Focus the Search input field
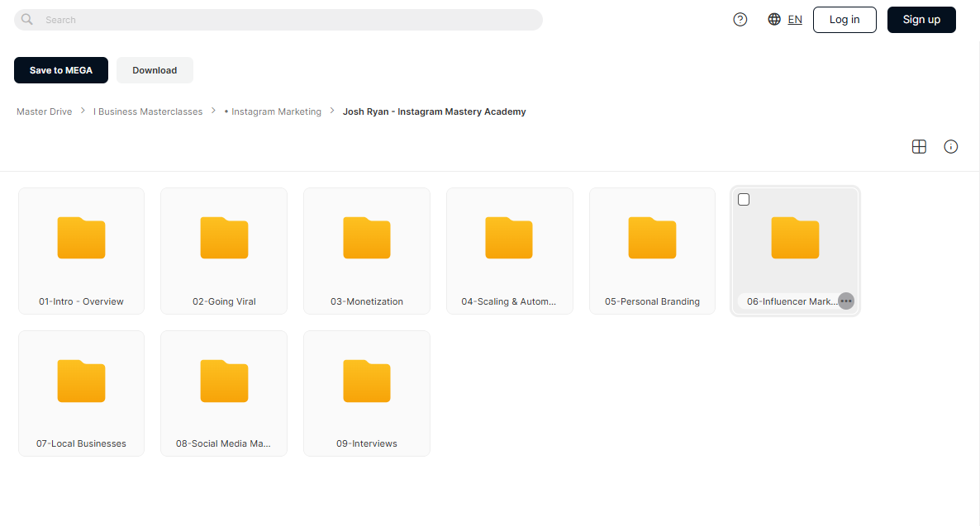Image resolution: width=980 pixels, height=526 pixels. 278,19
